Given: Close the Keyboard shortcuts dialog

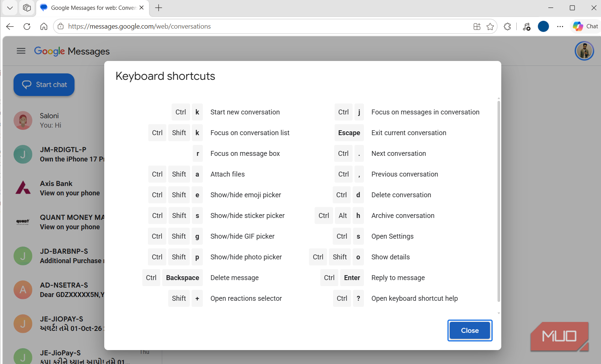Looking at the screenshot, I should (x=470, y=330).
